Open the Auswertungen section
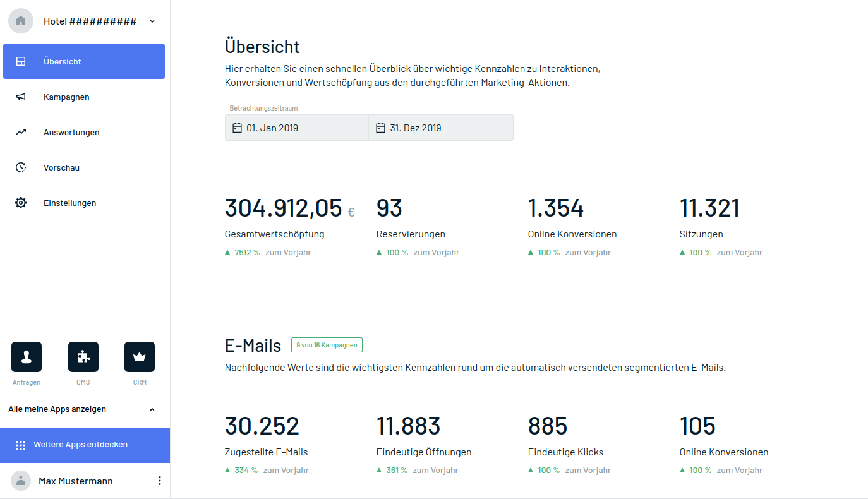This screenshot has height=499, width=868. [x=71, y=132]
